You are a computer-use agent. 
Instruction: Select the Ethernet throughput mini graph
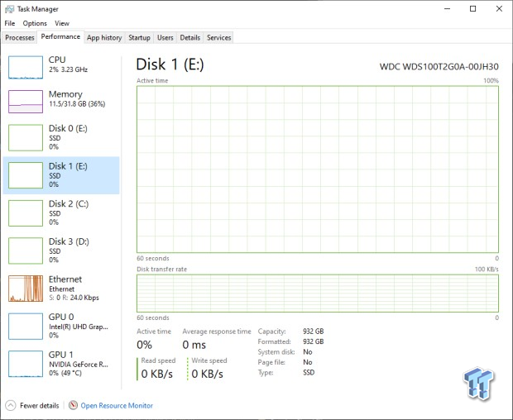click(x=26, y=289)
